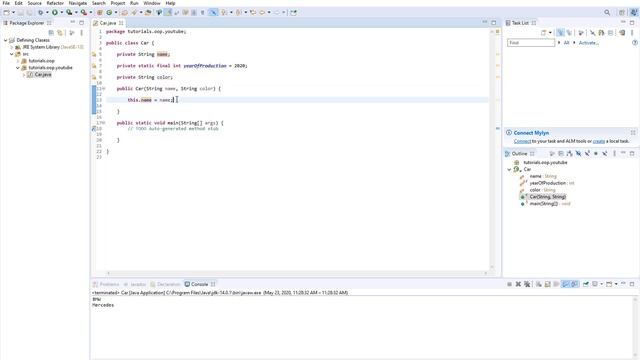Screen dimensions: 640x360
Task: Click the Find field in Task List
Action: (x=531, y=42)
